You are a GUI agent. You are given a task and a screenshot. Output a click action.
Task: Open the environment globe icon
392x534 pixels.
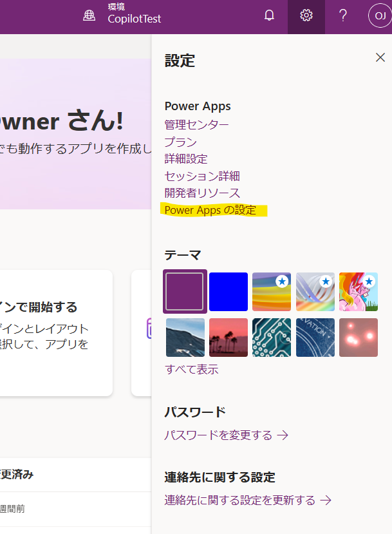click(x=89, y=15)
